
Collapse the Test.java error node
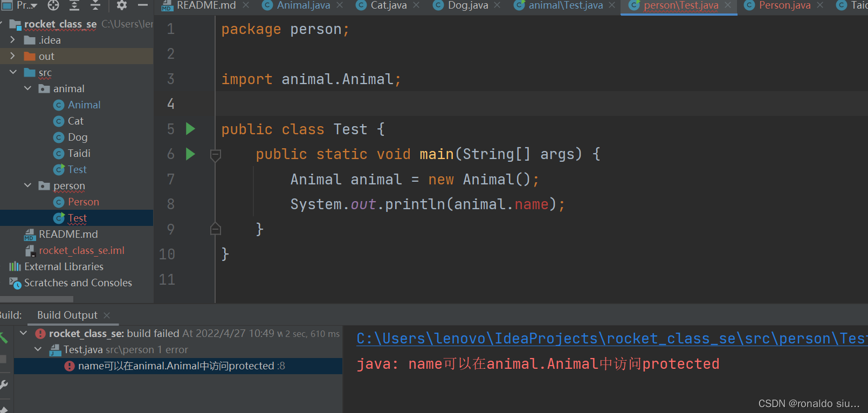(38, 349)
